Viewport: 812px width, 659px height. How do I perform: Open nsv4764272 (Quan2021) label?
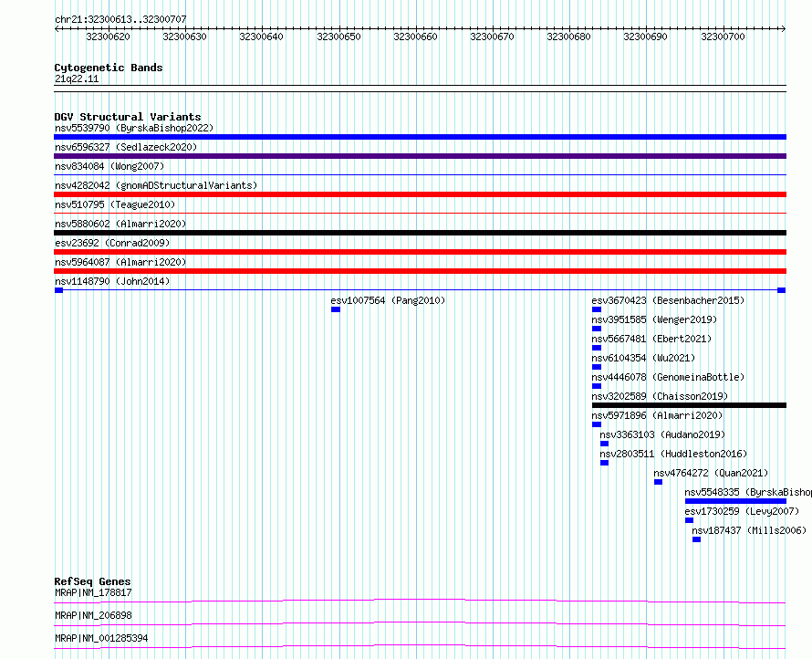coord(711,473)
